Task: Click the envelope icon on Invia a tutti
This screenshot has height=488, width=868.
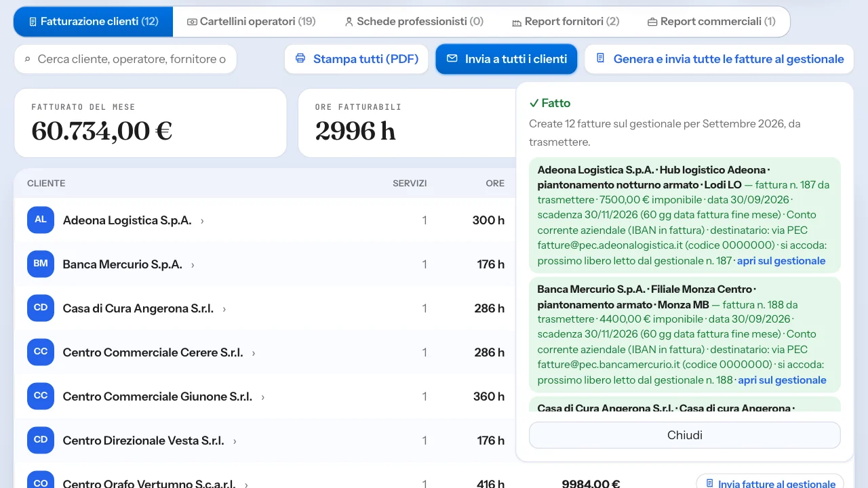Action: 452,59
